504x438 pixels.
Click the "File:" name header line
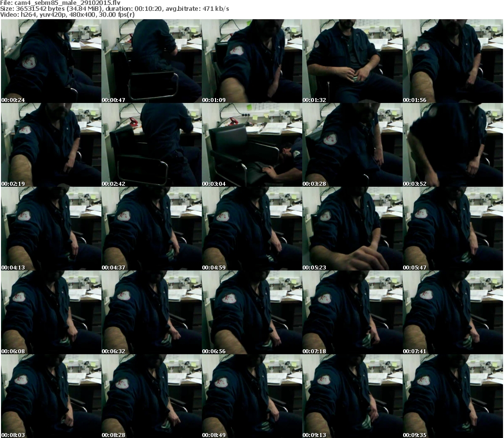[61, 3]
